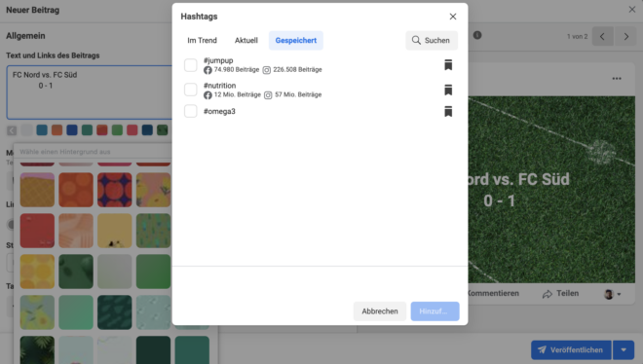Click Abbrechen to cancel hashtags
Image resolution: width=643 pixels, height=364 pixels.
coord(380,311)
